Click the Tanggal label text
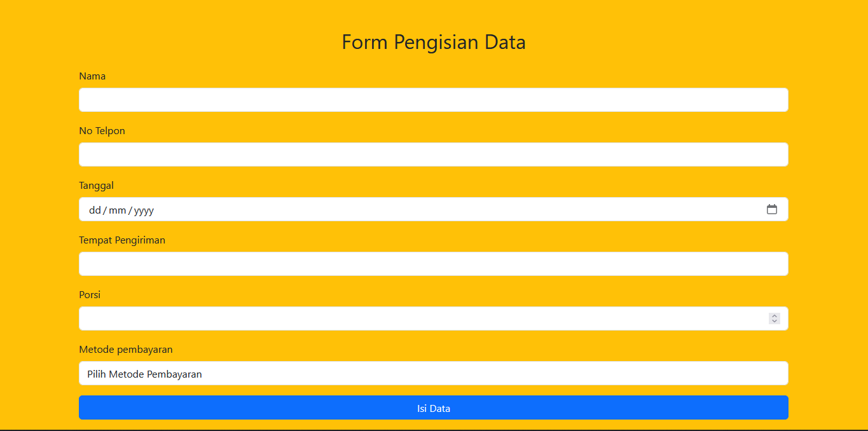This screenshot has width=868, height=431. pyautogui.click(x=96, y=186)
